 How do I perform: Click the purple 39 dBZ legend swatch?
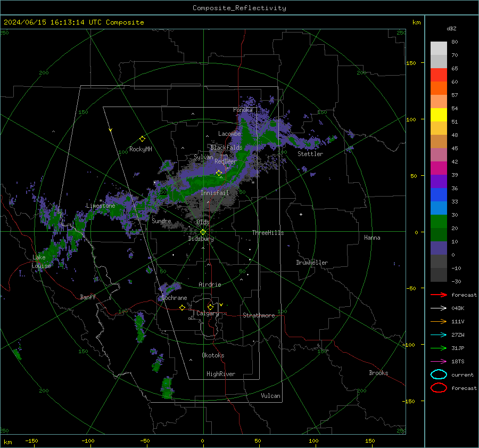[x=439, y=181]
